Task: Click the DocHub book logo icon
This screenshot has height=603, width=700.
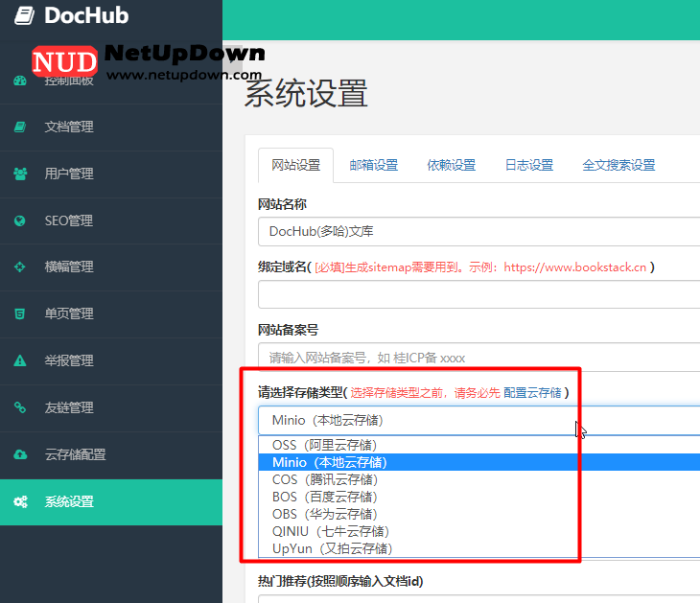Action: coord(25,15)
